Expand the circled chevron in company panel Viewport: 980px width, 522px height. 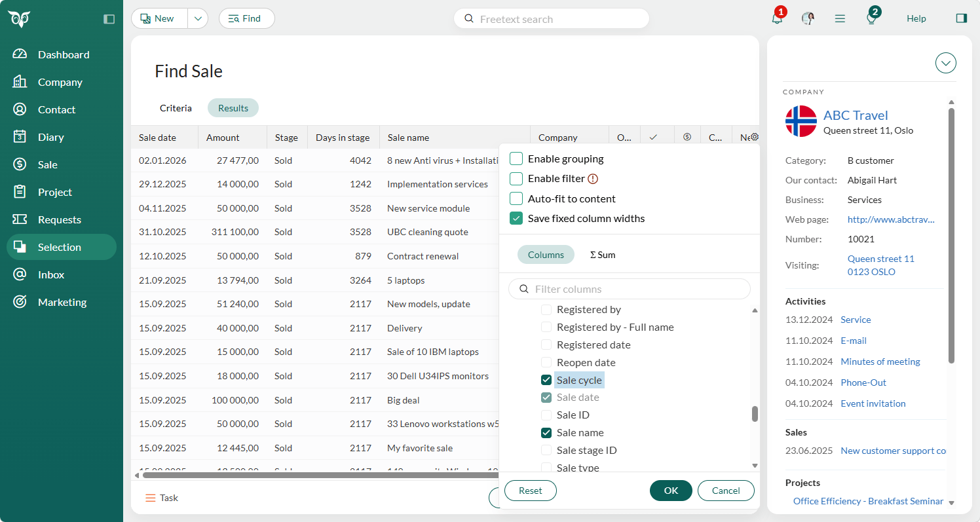[945, 63]
